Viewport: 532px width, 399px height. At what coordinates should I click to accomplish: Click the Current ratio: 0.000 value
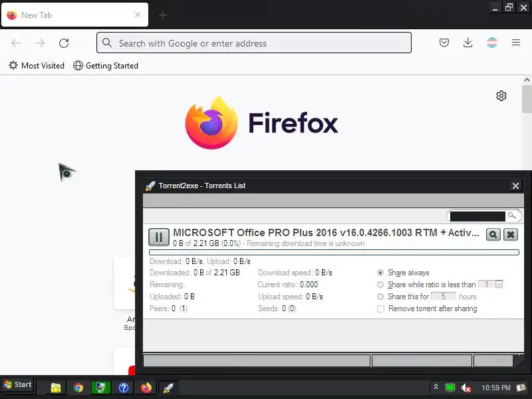(288, 285)
